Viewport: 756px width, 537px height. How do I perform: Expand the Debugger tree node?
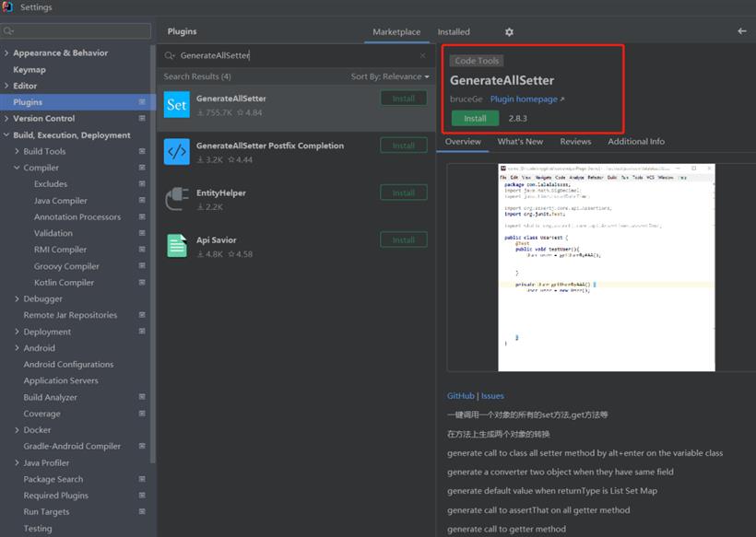[x=17, y=298]
